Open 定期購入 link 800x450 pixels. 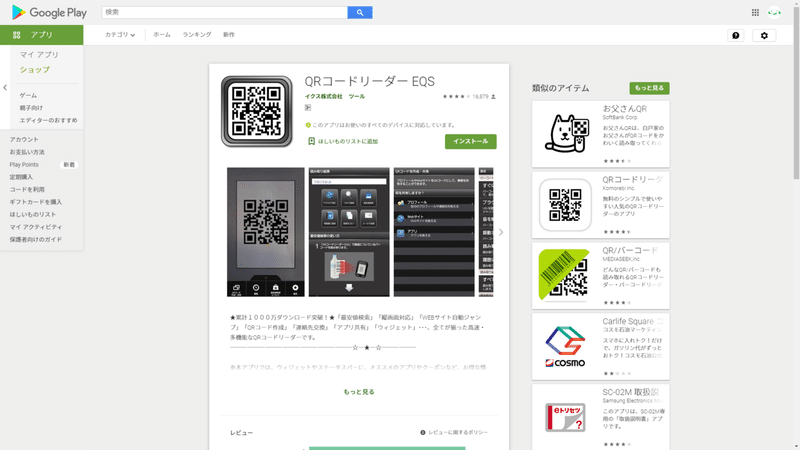tap(21, 177)
